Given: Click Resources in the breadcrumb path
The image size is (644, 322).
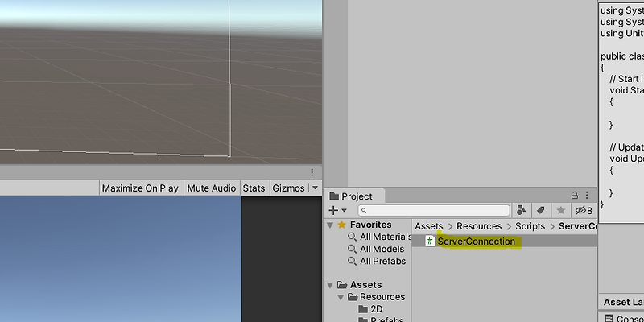Looking at the screenshot, I should click(x=479, y=226).
